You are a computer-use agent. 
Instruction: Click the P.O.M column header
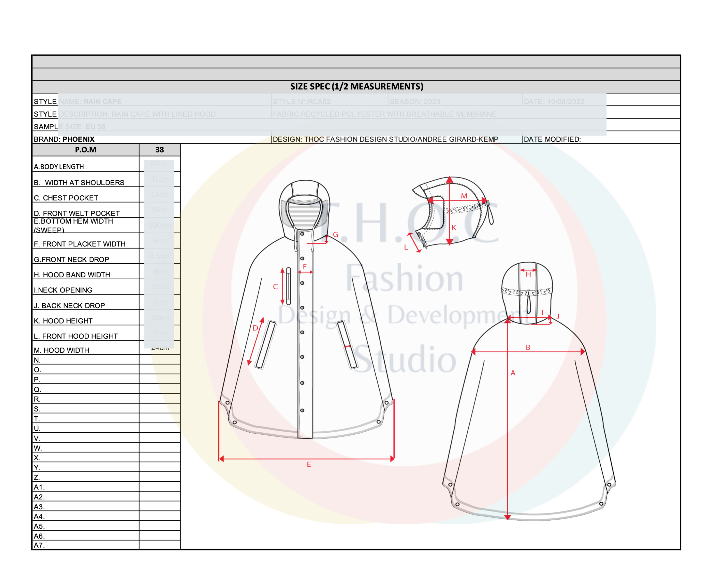(x=85, y=150)
